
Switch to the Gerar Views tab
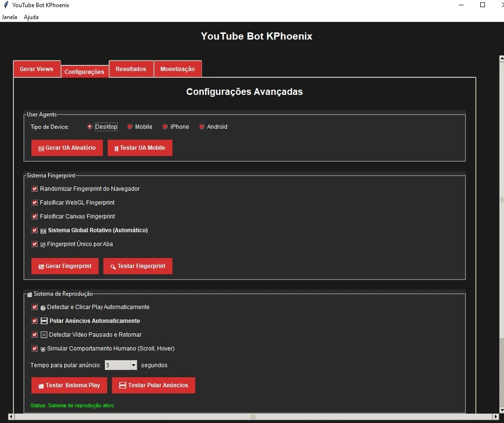[37, 69]
